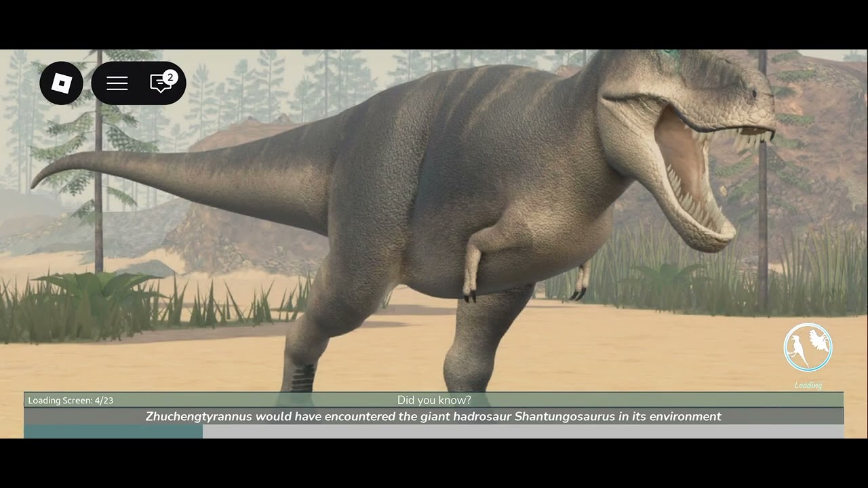Image resolution: width=868 pixels, height=488 pixels.
Task: Click the round dinosaur loading emblem
Action: coord(808,347)
